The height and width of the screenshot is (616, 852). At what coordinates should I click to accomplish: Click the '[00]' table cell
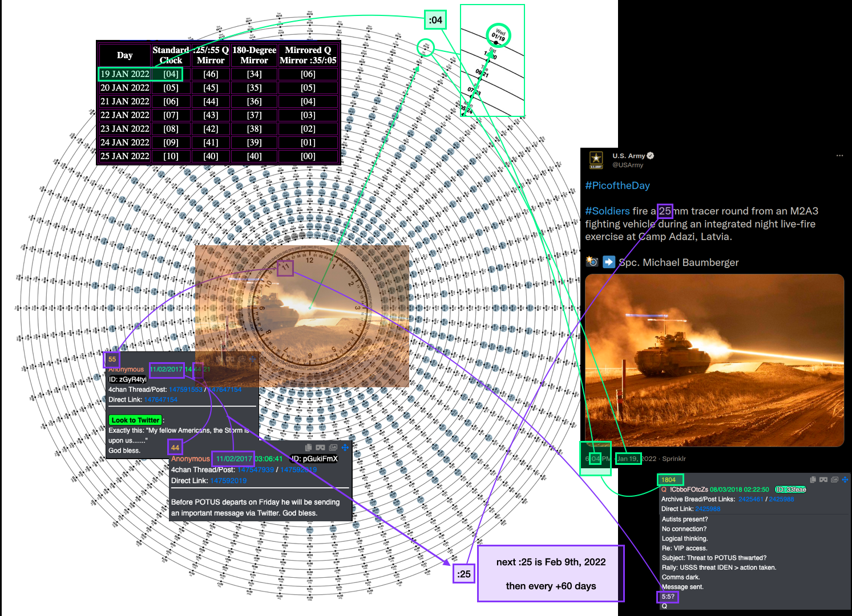pyautogui.click(x=308, y=156)
